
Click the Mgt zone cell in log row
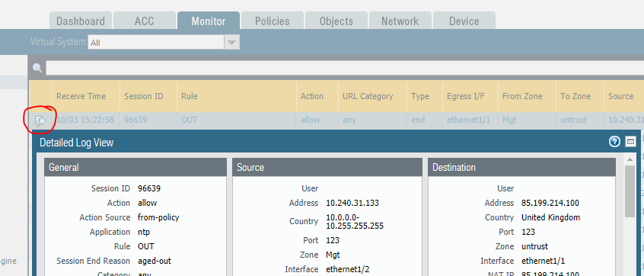pyautogui.click(x=509, y=120)
